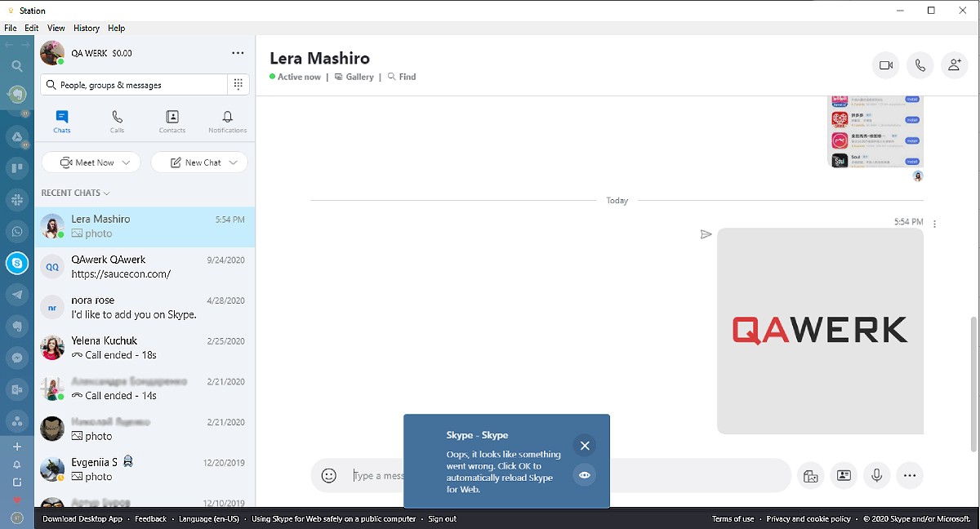Viewport: 980px width, 529px height.
Task: Open the Edit menu
Action: pyautogui.click(x=32, y=28)
